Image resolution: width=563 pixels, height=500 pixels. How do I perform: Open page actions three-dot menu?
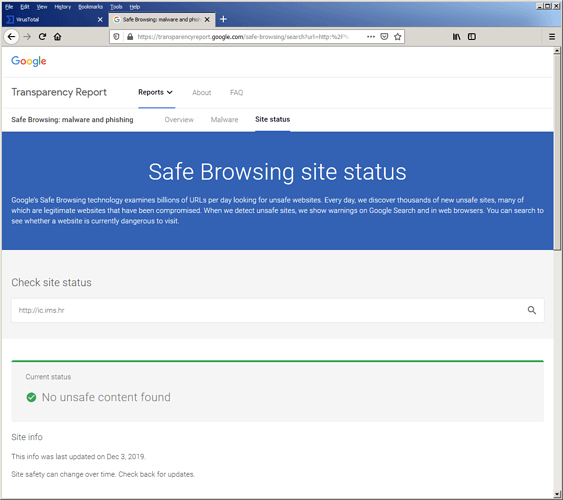(371, 37)
